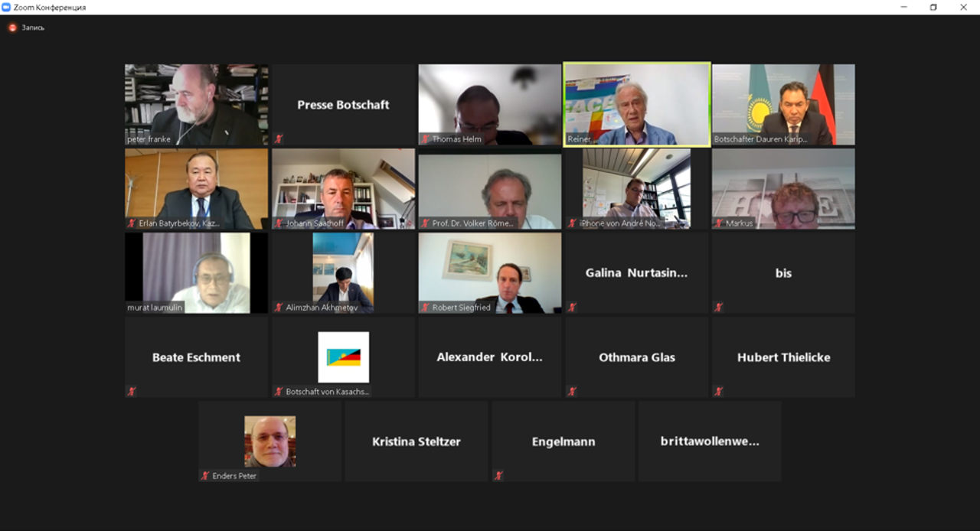The image size is (980, 531).
Task: Click muted mic icon on Hubert Thielicke tile
Action: click(x=719, y=391)
